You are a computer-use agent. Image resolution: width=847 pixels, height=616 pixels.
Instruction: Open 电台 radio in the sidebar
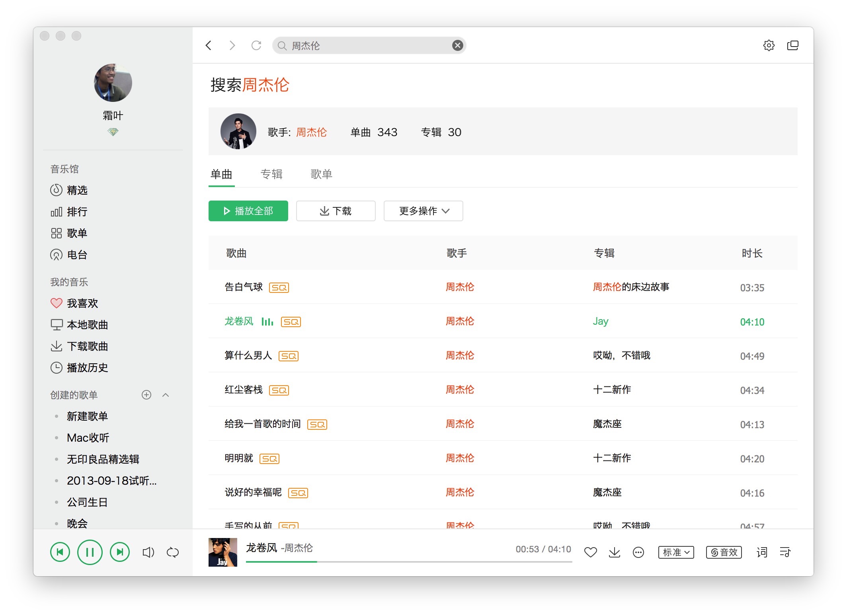click(x=69, y=255)
